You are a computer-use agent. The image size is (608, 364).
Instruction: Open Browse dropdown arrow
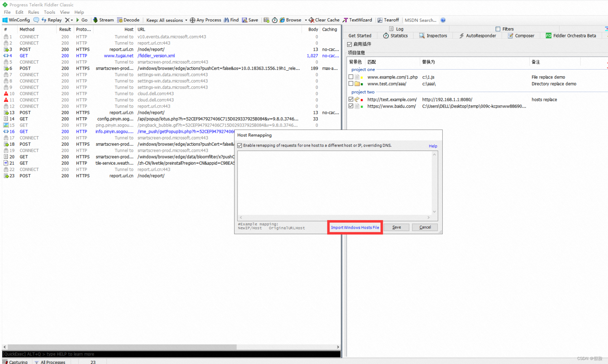pyautogui.click(x=306, y=20)
